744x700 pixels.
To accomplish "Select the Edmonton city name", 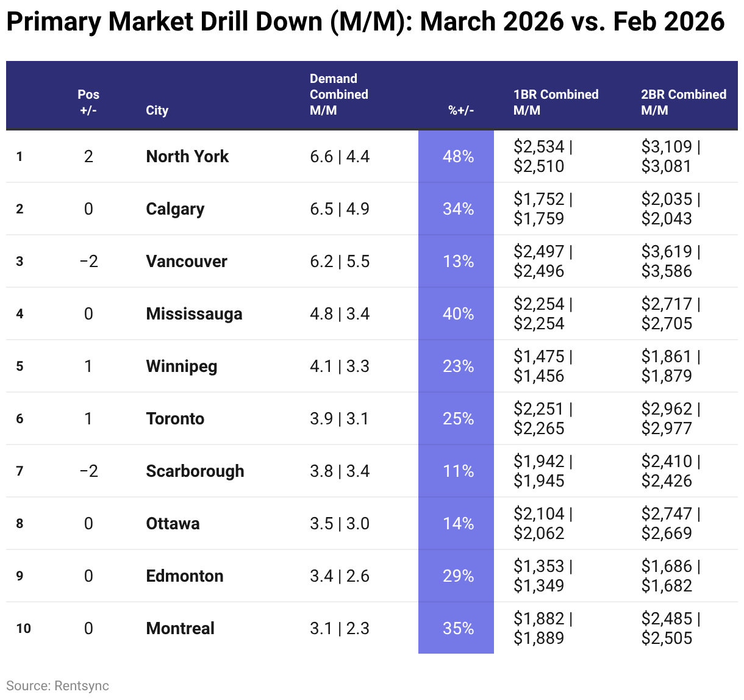I will point(184,576).
